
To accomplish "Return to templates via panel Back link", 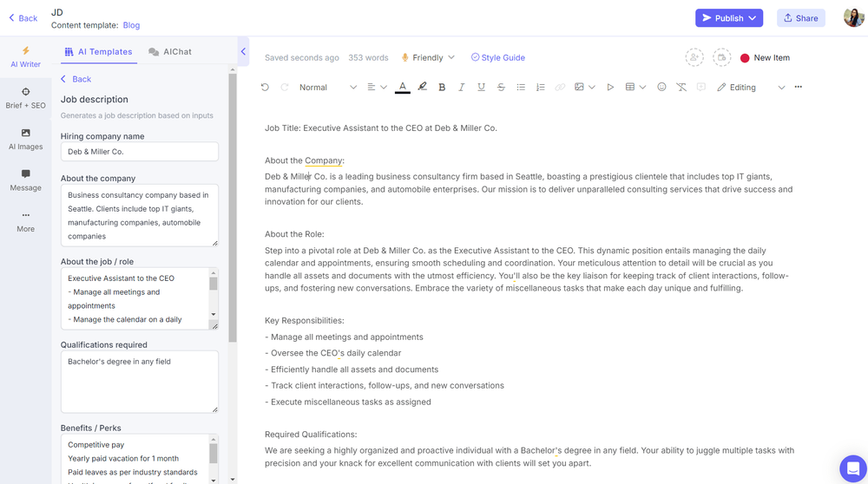I will pyautogui.click(x=76, y=79).
